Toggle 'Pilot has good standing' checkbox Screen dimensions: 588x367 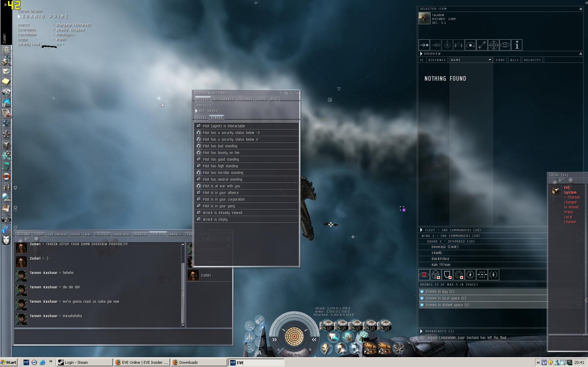coord(199,159)
